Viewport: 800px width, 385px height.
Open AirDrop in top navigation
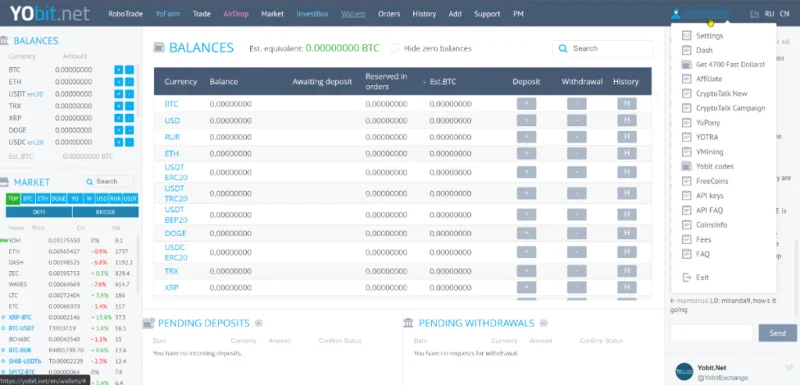[236, 14]
